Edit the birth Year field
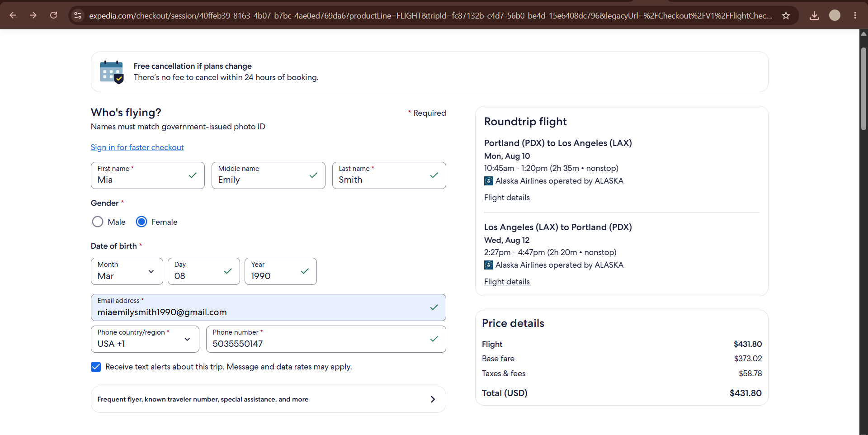 tap(281, 271)
